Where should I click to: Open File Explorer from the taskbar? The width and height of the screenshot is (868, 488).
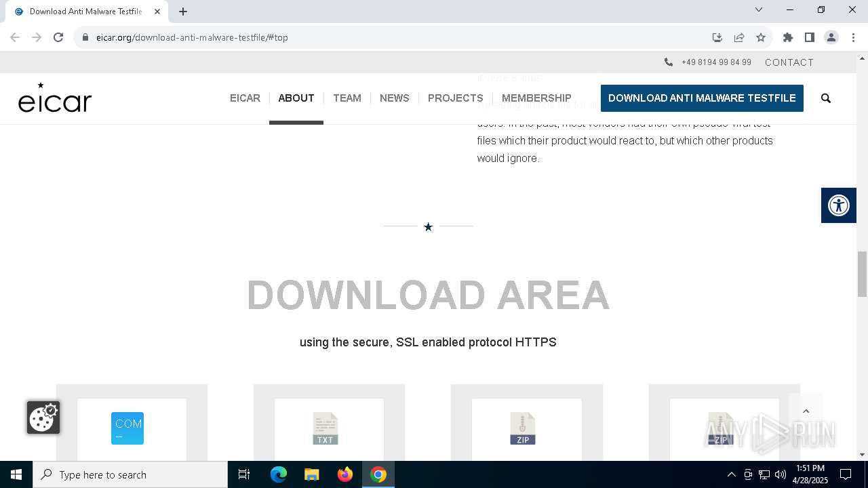point(312,474)
